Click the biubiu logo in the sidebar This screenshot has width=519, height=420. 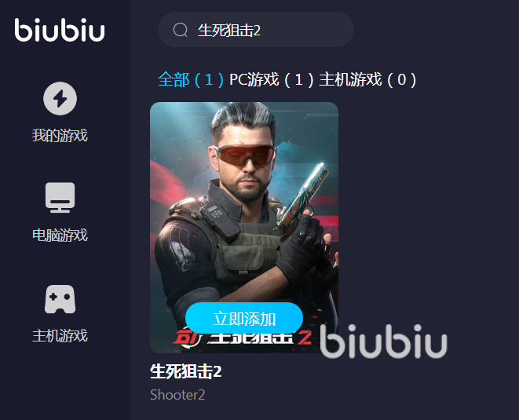coord(60,30)
